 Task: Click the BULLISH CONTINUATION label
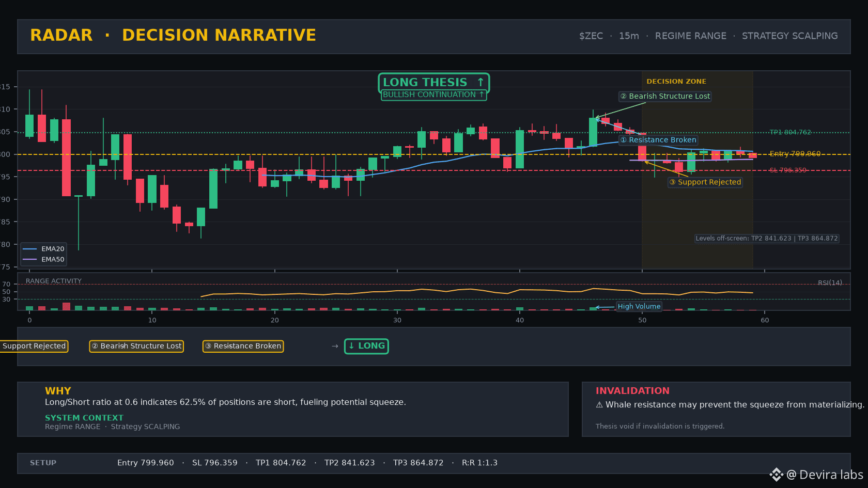point(433,95)
